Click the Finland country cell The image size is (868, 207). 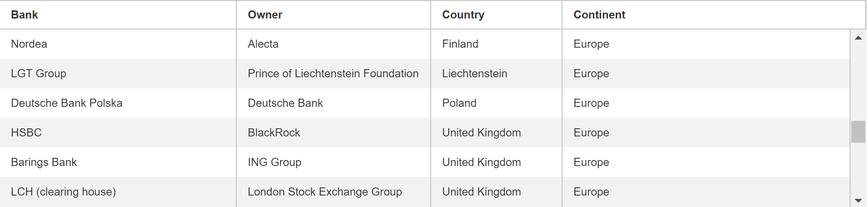[496, 44]
